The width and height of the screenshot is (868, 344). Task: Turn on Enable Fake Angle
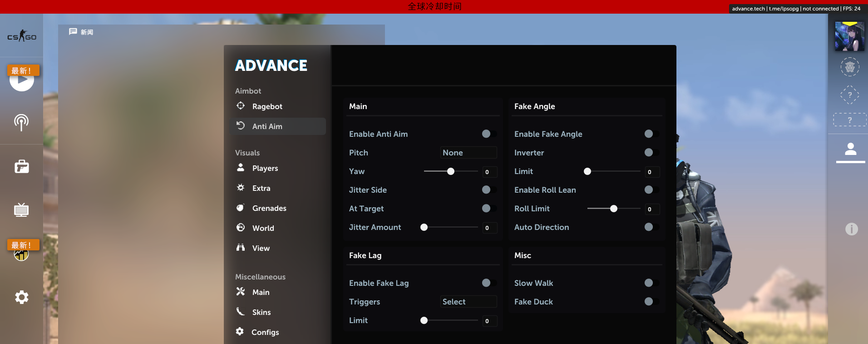point(651,134)
